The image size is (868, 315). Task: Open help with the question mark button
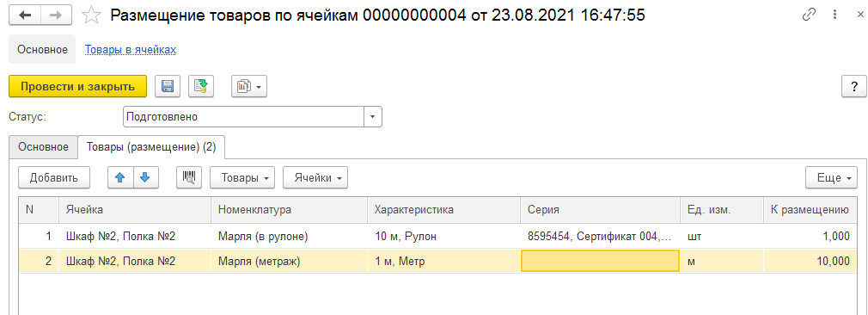[x=853, y=87]
